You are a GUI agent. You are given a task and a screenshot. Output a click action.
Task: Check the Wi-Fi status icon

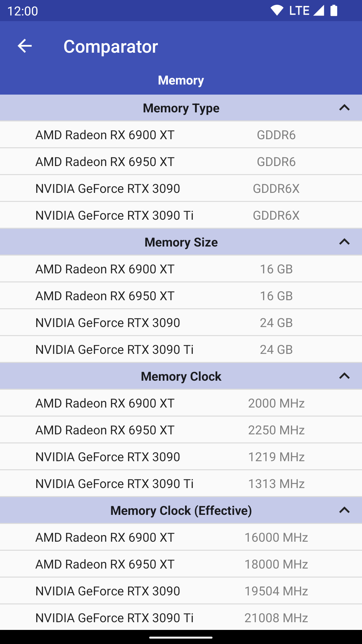[x=277, y=10]
